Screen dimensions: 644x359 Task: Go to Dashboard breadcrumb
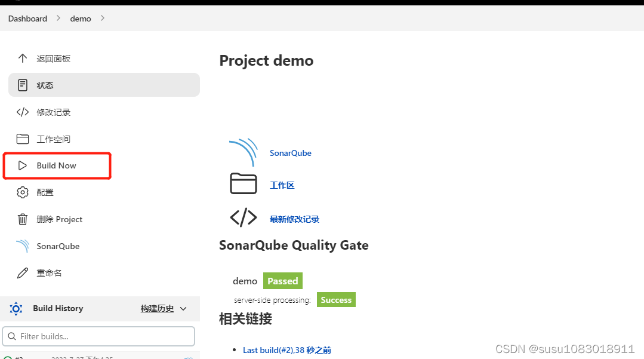[x=27, y=19]
